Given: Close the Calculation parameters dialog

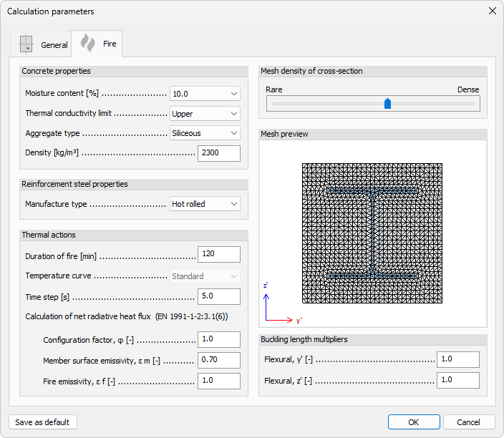Looking at the screenshot, I should (x=492, y=11).
